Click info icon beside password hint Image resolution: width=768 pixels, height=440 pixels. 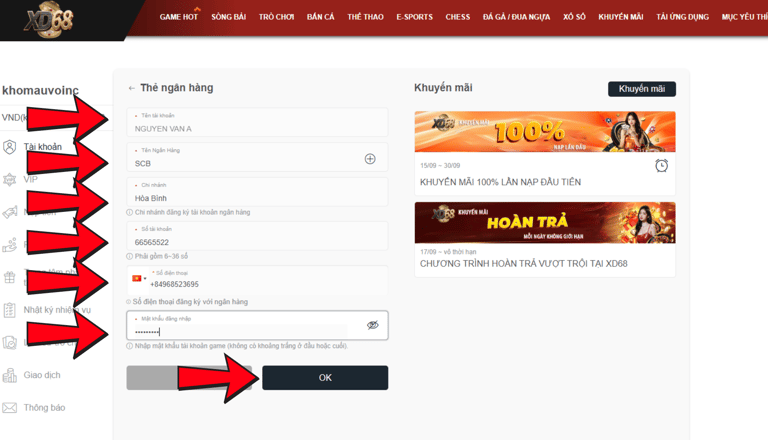point(130,346)
